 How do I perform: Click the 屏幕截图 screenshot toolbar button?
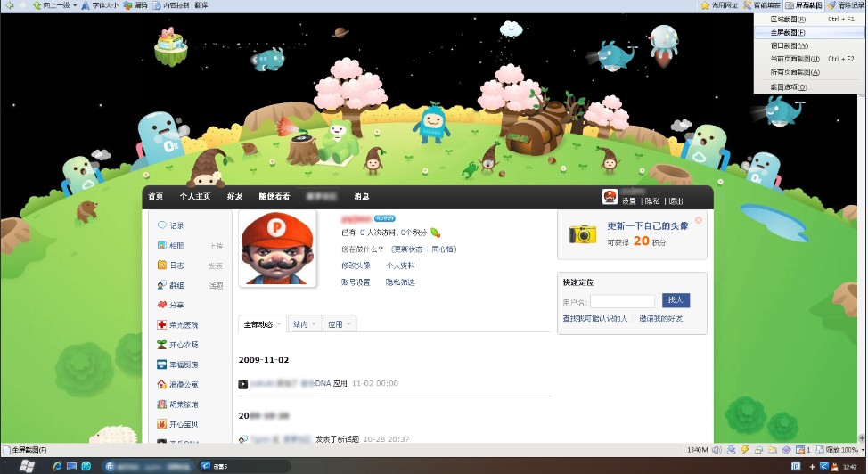(x=804, y=5)
